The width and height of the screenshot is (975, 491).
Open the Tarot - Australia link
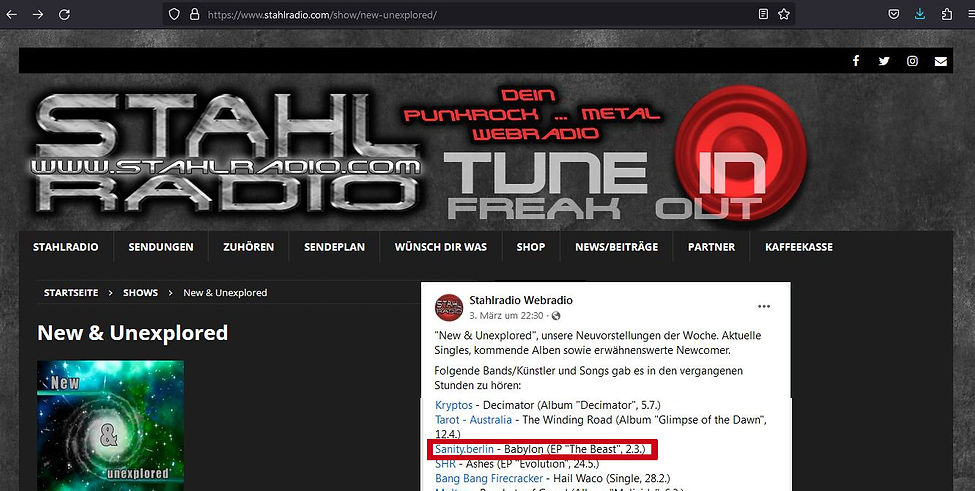473,420
